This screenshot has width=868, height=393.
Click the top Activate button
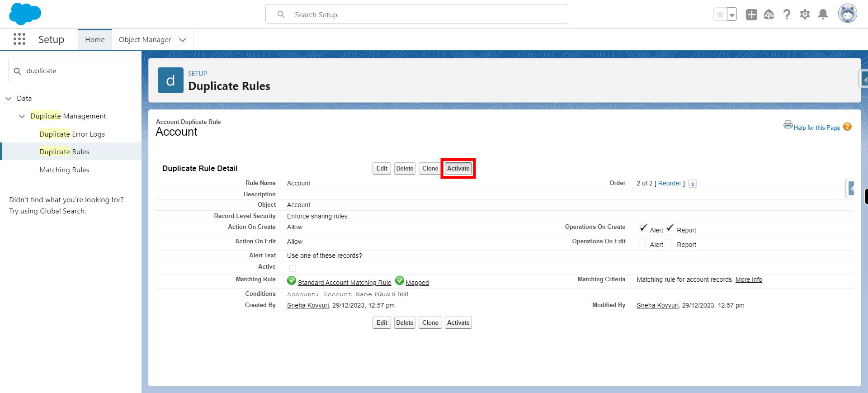coord(458,168)
